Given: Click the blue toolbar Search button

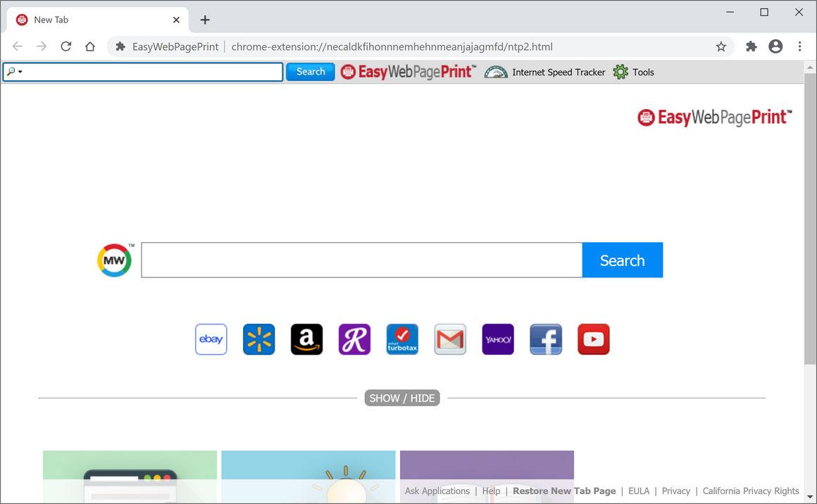Looking at the screenshot, I should coord(311,72).
